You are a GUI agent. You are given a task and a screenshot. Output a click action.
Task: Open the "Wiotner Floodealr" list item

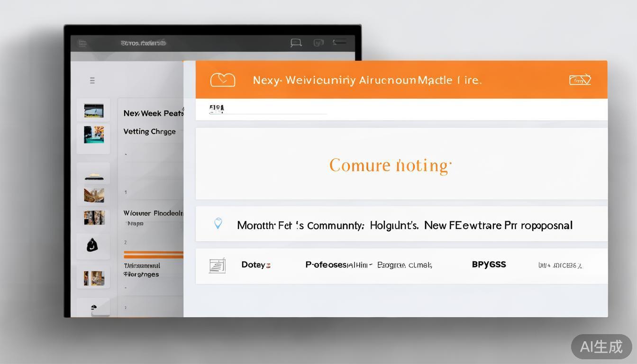[153, 213]
